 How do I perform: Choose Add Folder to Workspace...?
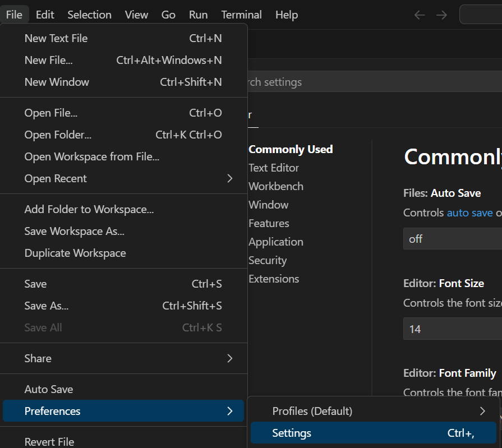[x=89, y=209]
